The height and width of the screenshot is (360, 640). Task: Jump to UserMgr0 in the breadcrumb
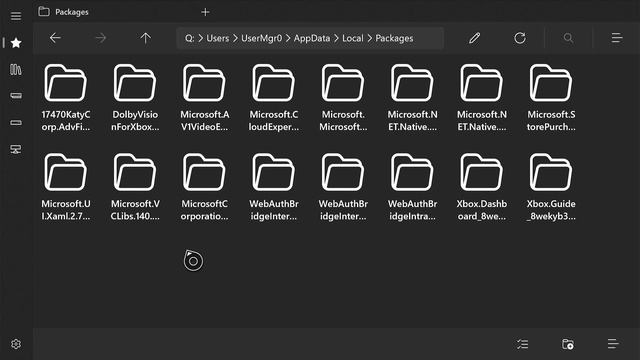pyautogui.click(x=261, y=38)
